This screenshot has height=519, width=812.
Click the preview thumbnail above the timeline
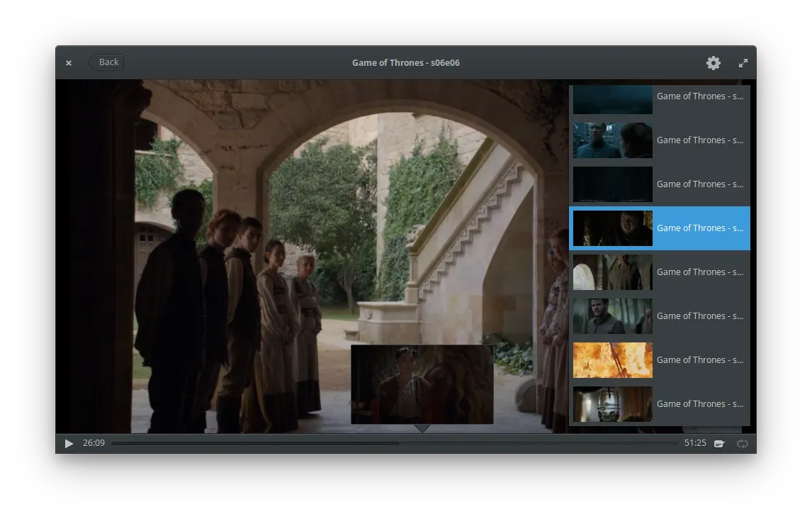[422, 384]
